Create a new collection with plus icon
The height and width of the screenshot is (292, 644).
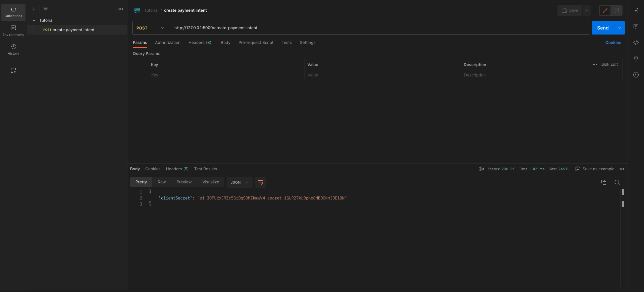tap(34, 9)
